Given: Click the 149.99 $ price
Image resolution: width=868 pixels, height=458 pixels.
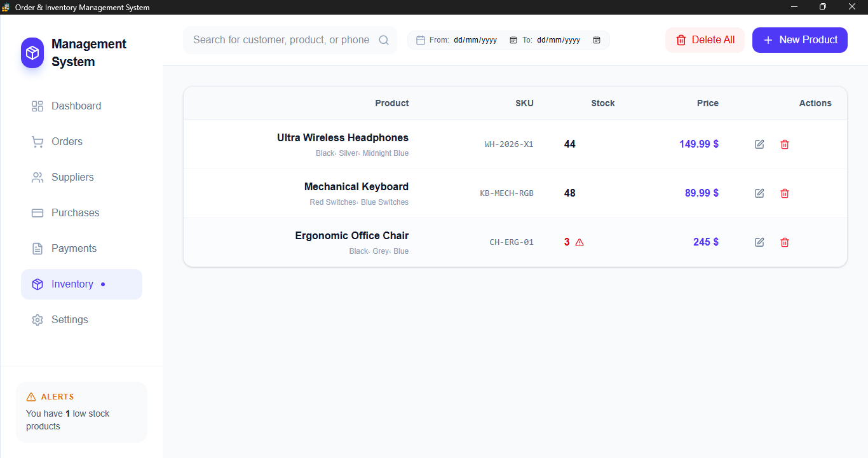Looking at the screenshot, I should pos(699,144).
